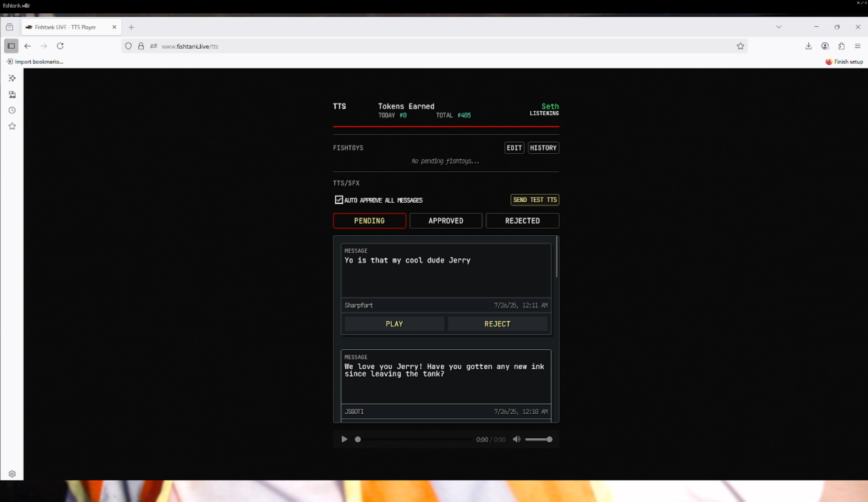Click the Send Test TTS button
Viewport: 868px width, 502px height.
(x=535, y=200)
